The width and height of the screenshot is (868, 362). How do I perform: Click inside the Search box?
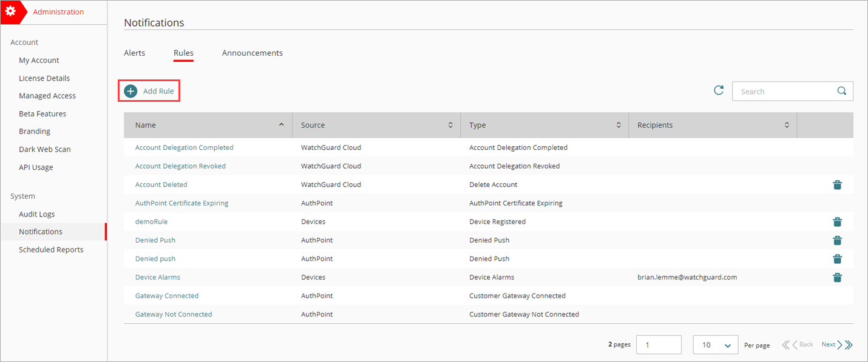pos(783,90)
